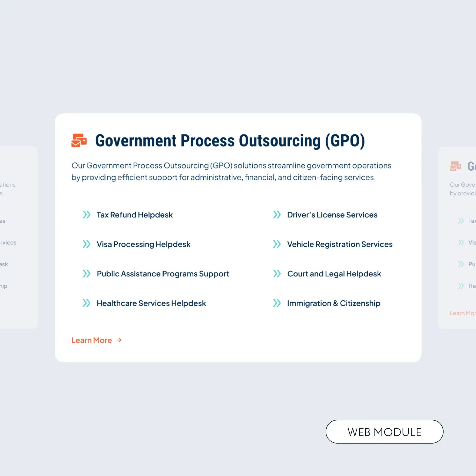Screen dimensions: 476x476
Task: Click the orange GPO wallet icon beside heading
Action: coord(79,141)
